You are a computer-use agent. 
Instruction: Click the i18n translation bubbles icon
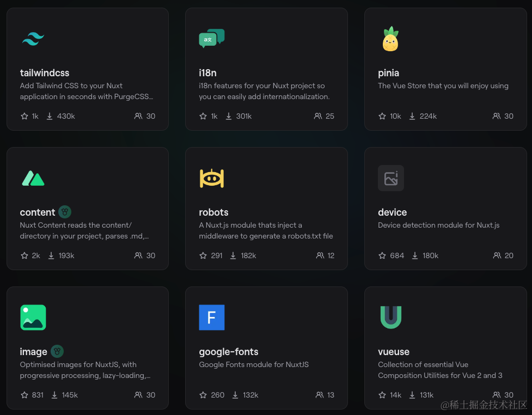(x=211, y=39)
